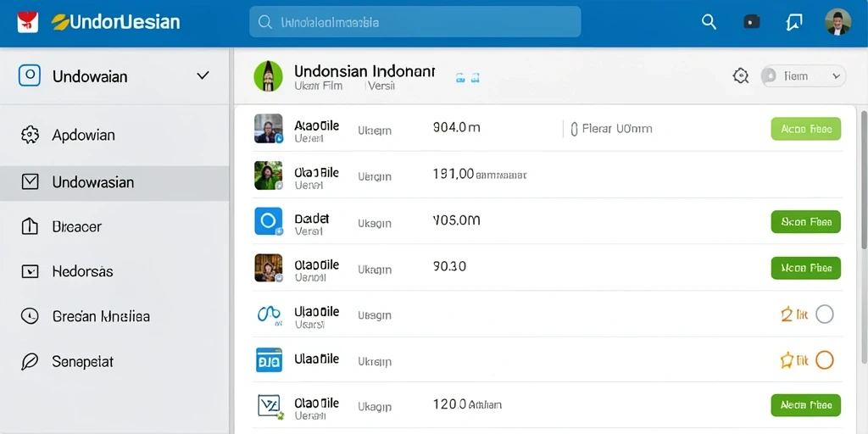This screenshot has width=868, height=434.
Task: Click the 120.0 value text
Action: (x=449, y=404)
